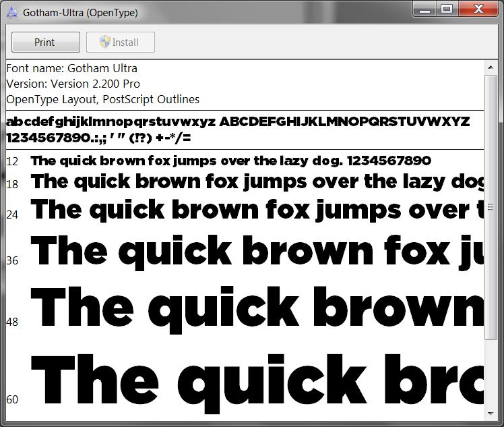Viewport: 504px width, 427px height.
Task: Click the size label 36
Action: pyautogui.click(x=12, y=260)
